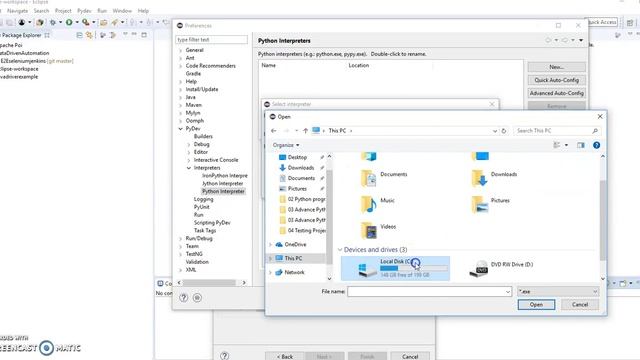Select 02 Python programs folder in sidebar
The width and height of the screenshot is (640, 360).
coord(302,199)
